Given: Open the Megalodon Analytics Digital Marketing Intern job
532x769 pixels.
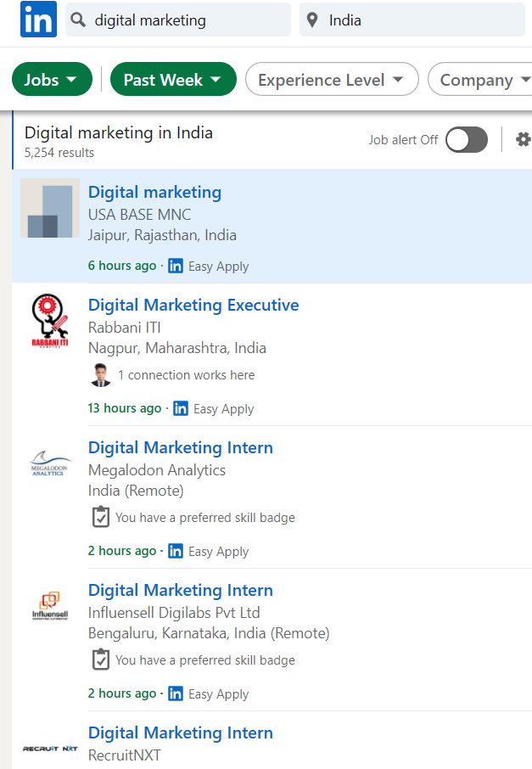Looking at the screenshot, I should coord(181,447).
